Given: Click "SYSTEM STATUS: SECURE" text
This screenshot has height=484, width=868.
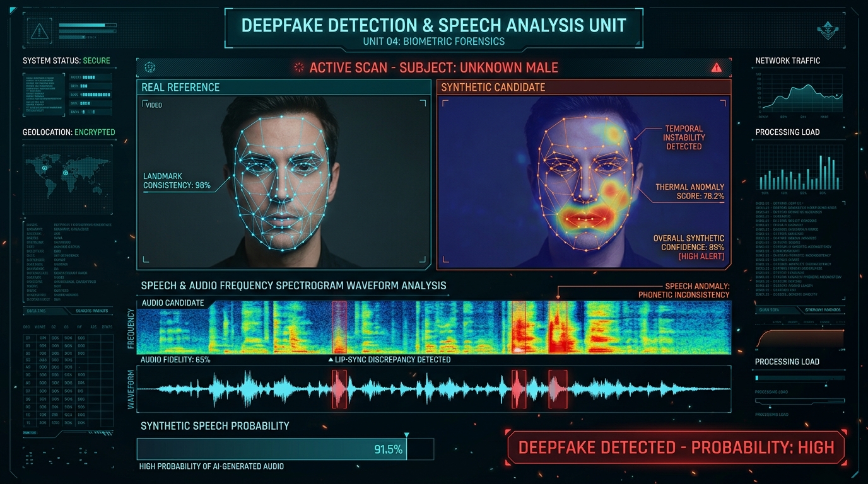Looking at the screenshot, I should point(66,60).
